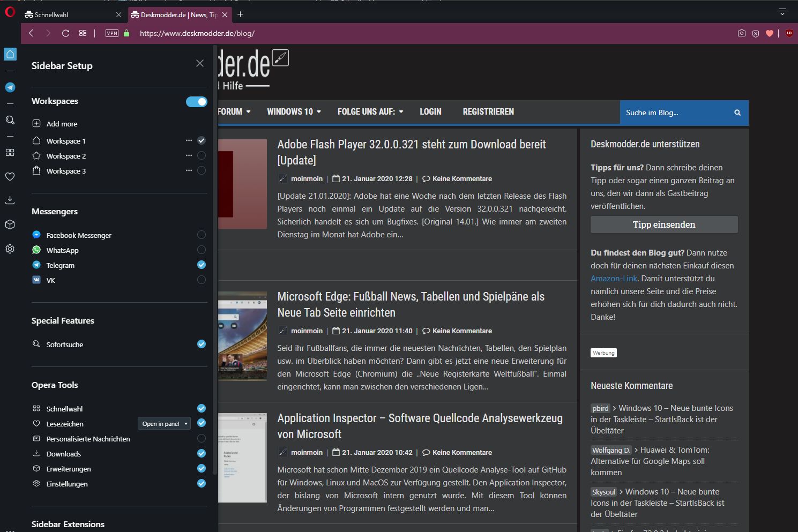Uncheck the Lesezeichen checkbox
Screen dimensions: 798x532
(x=202, y=423)
